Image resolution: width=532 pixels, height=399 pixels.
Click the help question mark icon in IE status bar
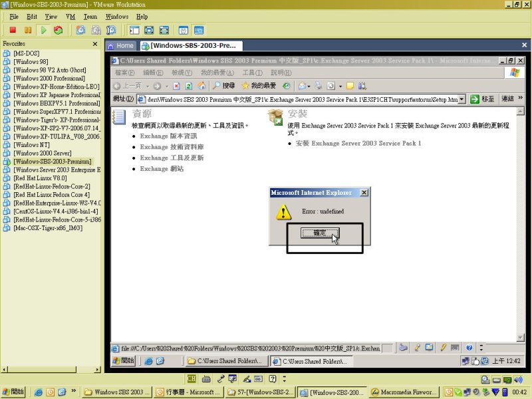click(x=469, y=347)
